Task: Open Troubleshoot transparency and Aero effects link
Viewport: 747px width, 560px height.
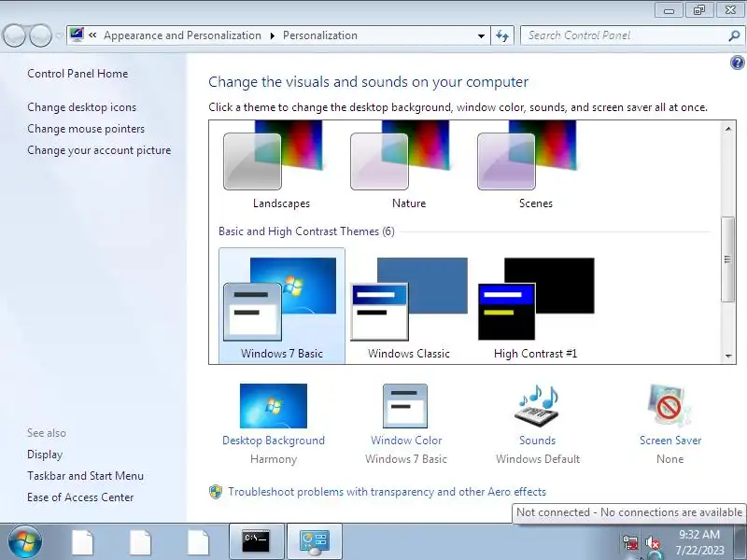Action: (x=387, y=492)
